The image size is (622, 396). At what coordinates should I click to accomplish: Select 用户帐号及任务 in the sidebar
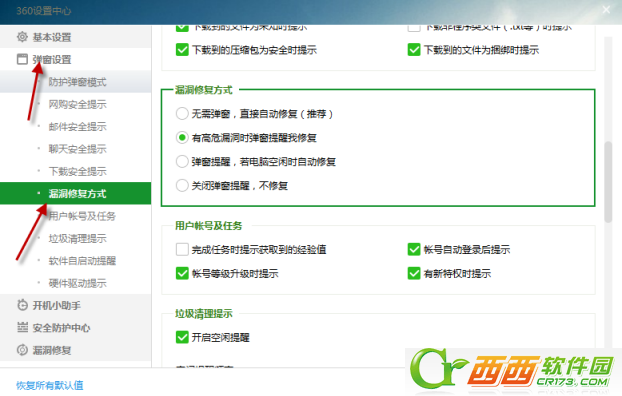pyautogui.click(x=75, y=216)
